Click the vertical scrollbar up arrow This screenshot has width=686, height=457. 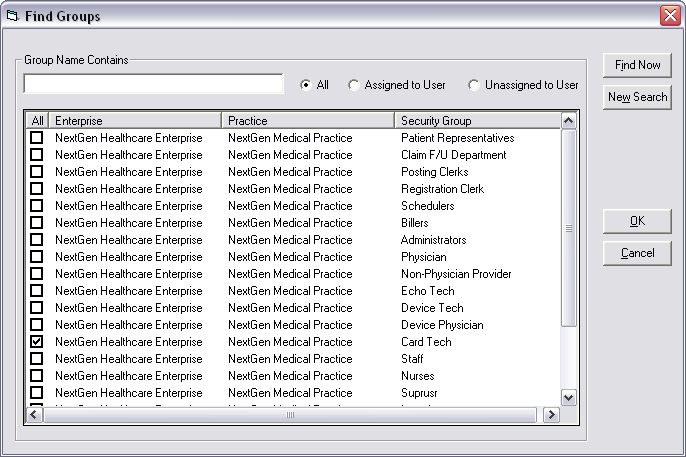click(568, 121)
